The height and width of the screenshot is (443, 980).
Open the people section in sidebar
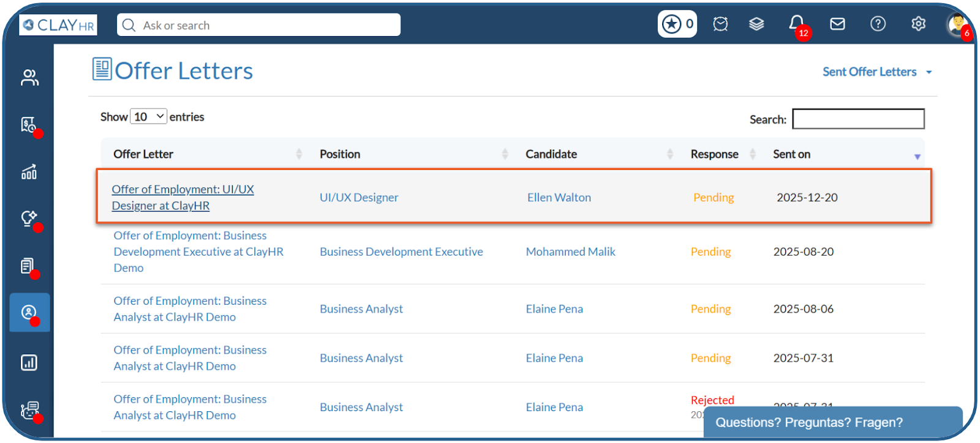tap(29, 78)
